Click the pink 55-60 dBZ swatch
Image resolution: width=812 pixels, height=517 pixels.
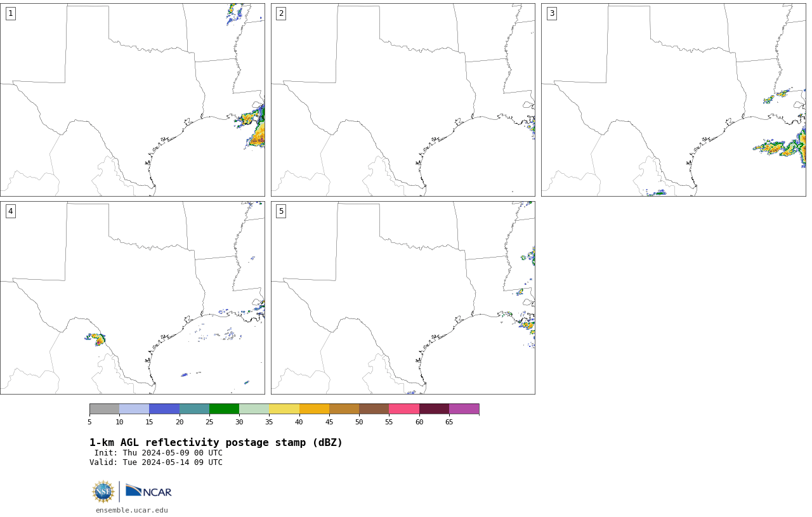(404, 409)
